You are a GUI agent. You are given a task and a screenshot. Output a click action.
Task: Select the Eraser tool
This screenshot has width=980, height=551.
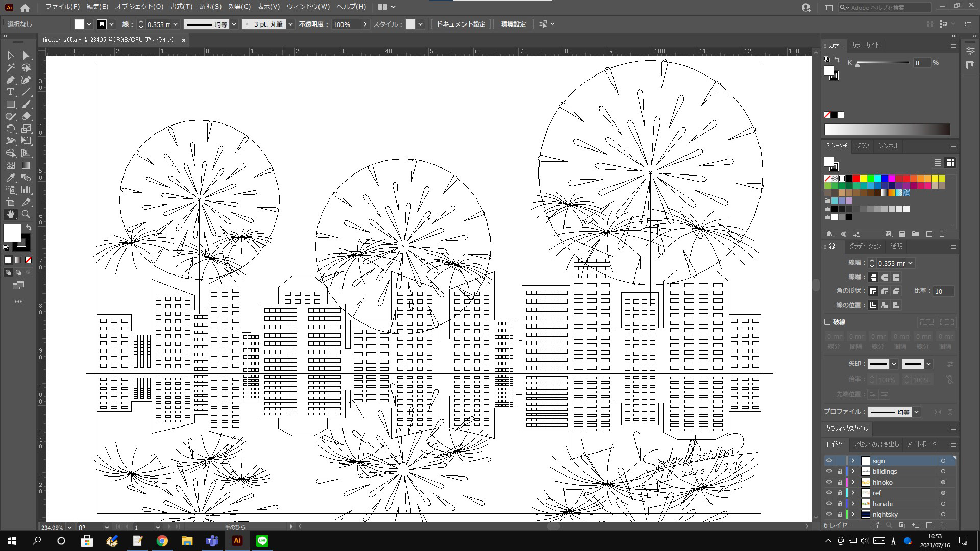(x=26, y=116)
